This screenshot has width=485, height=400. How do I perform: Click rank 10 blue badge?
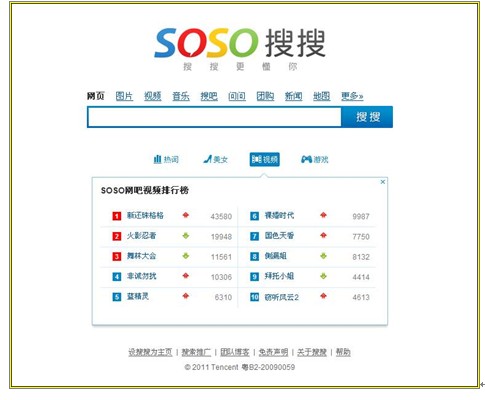coord(254,297)
